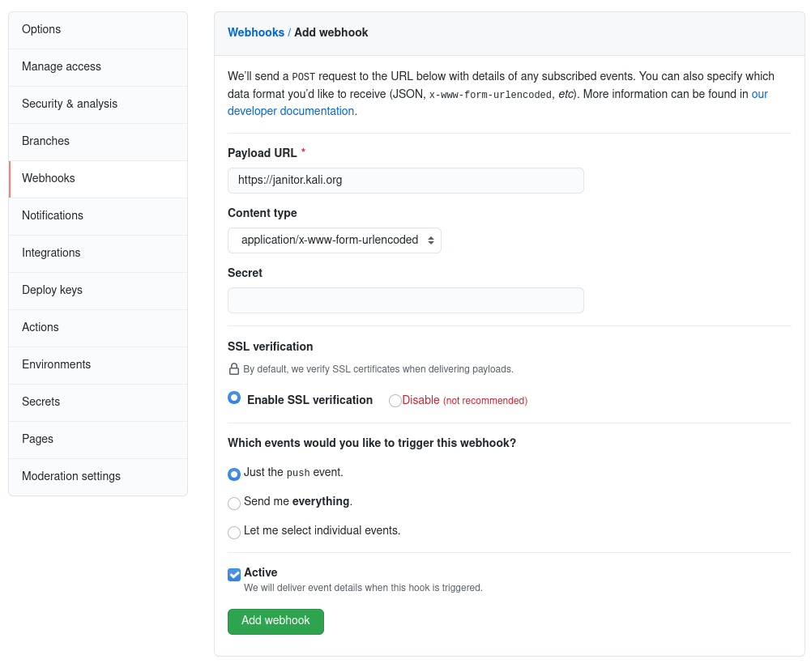This screenshot has height=672, width=811.
Task: Toggle the Active checkbox
Action: click(234, 574)
